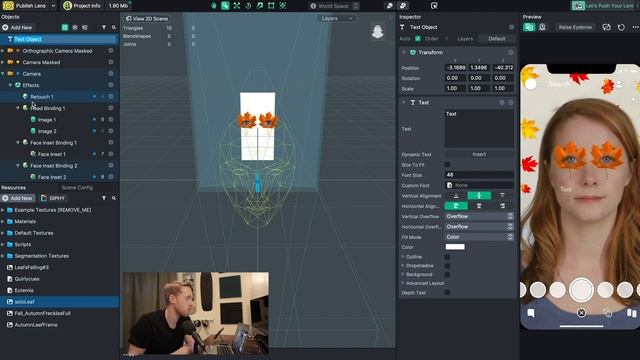Open the GIPHY library button
This screenshot has width=640, height=360.
(x=53, y=198)
